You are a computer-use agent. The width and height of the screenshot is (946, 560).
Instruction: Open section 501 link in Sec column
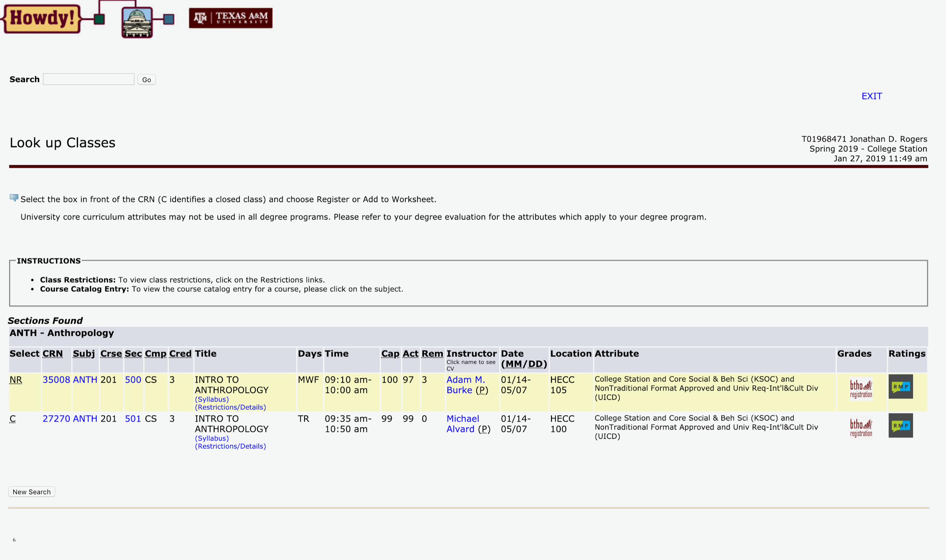pos(133,419)
